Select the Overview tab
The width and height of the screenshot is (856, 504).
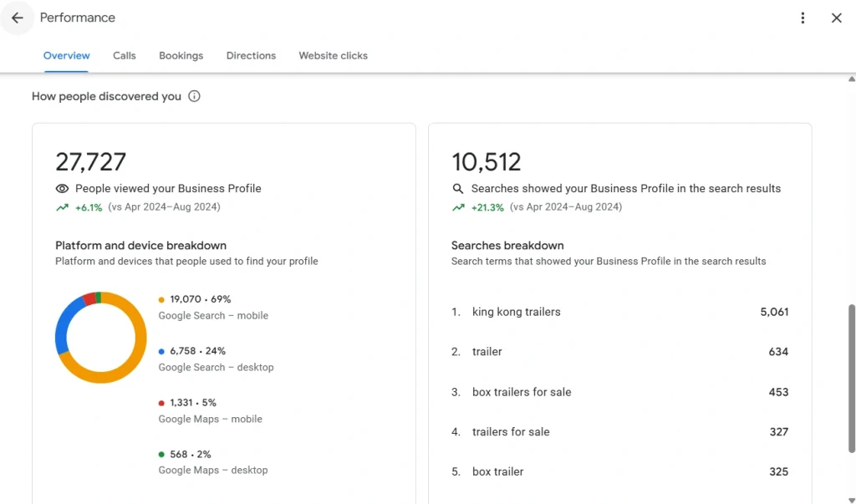click(67, 56)
